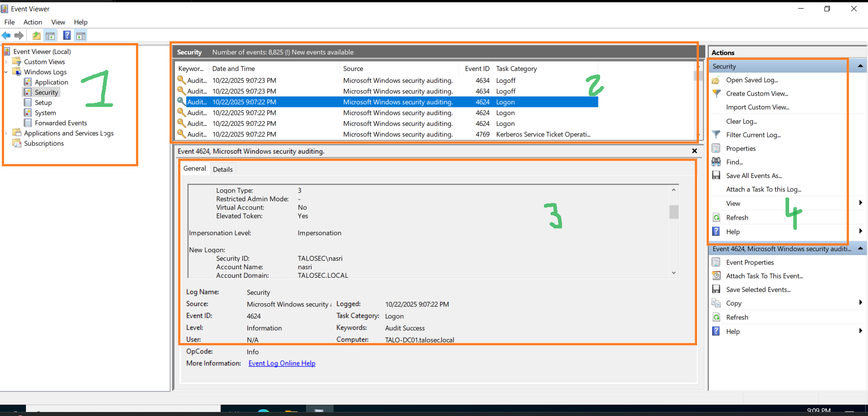Click the event detail scrollbar down arrow

674,272
